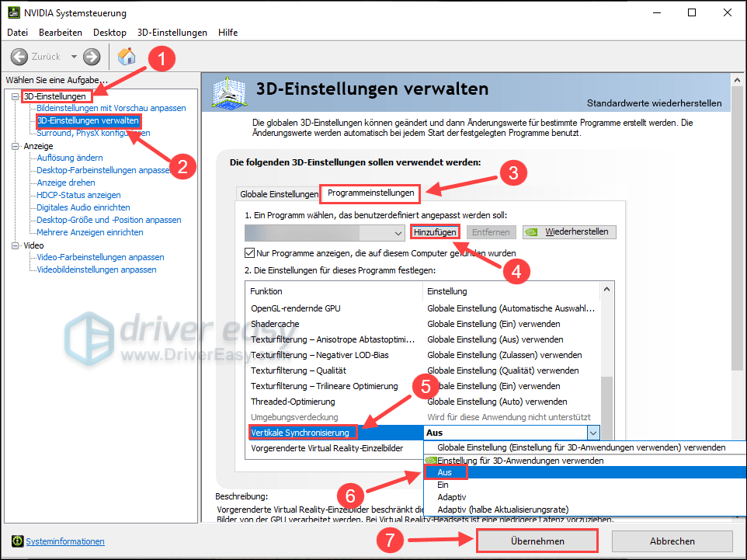Viewport: 747px width, 560px height.
Task: Open the Hilfe menu
Action: pos(228,33)
